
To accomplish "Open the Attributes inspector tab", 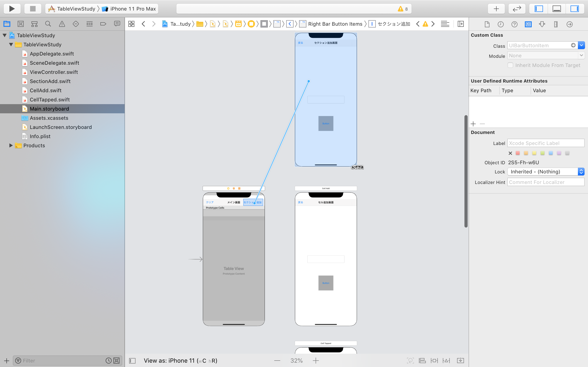I will [542, 24].
